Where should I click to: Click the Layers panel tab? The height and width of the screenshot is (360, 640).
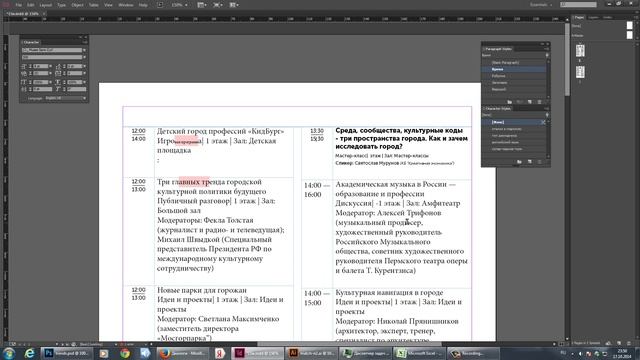click(593, 17)
